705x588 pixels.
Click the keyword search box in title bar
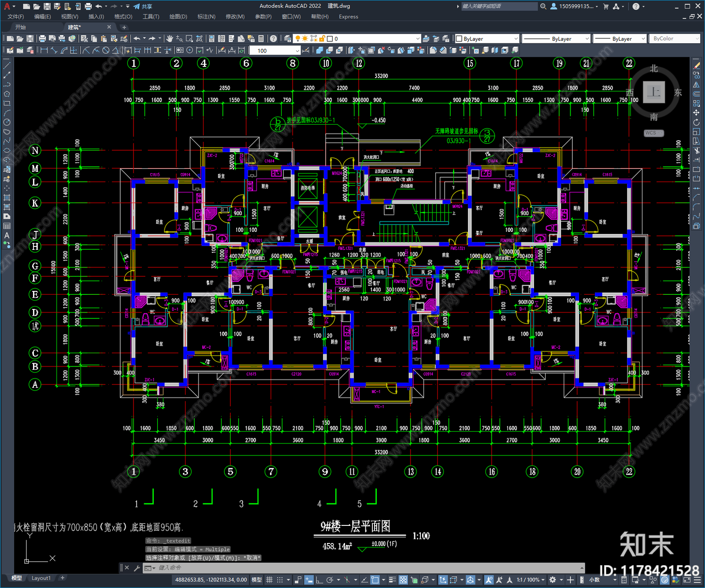point(499,6)
